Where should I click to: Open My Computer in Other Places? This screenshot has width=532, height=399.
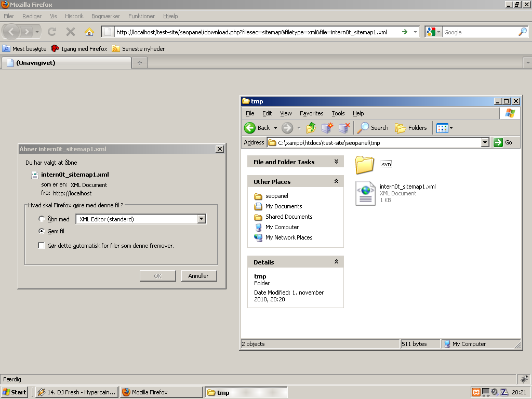pos(276,228)
